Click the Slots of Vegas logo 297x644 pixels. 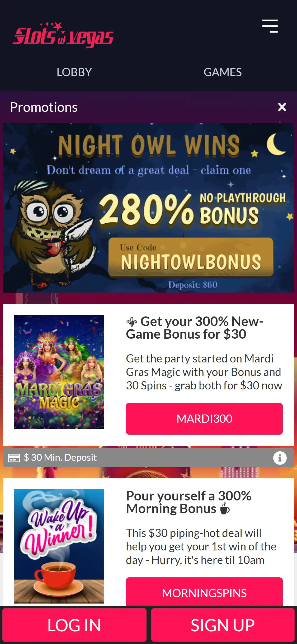coord(63,35)
